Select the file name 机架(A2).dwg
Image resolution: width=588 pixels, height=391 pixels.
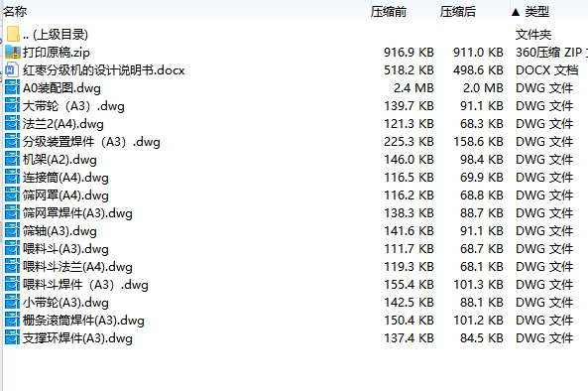59,160
